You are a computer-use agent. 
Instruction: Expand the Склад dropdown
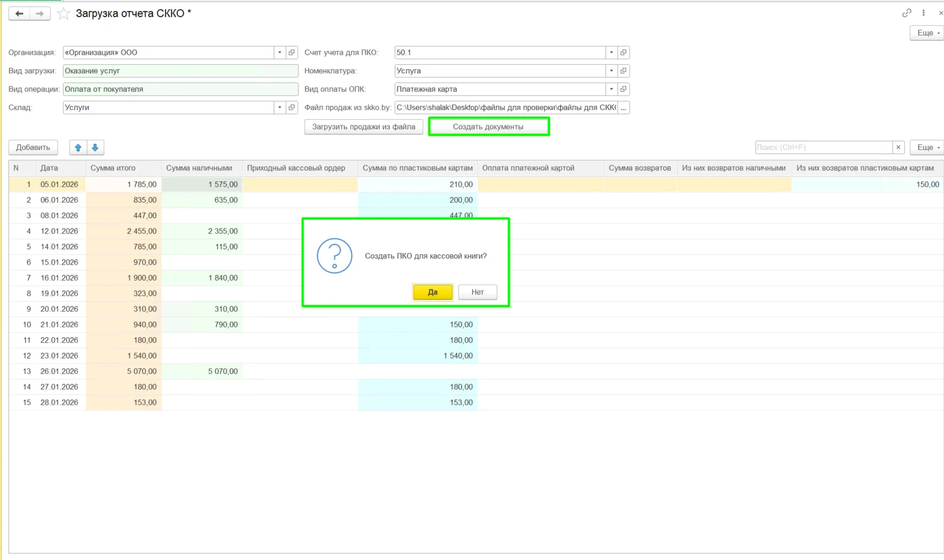click(x=280, y=108)
